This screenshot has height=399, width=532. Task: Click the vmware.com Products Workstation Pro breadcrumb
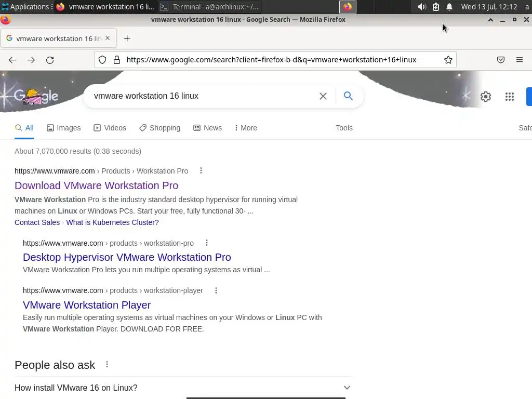coord(101,171)
